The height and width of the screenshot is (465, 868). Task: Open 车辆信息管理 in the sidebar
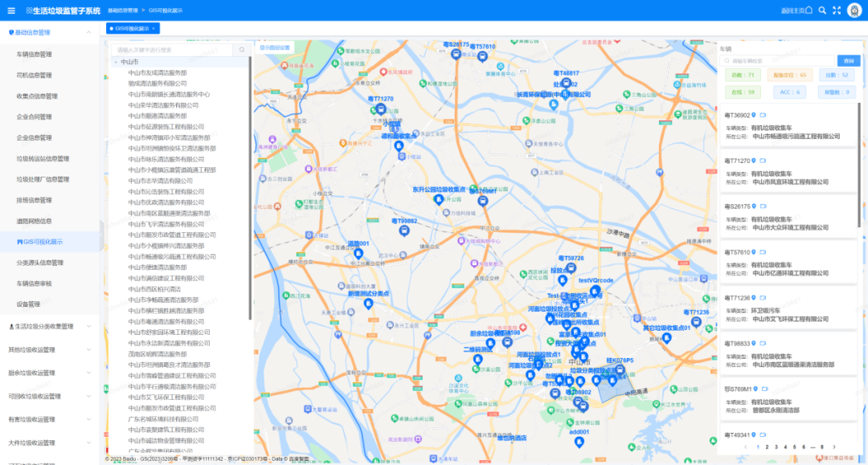click(x=34, y=55)
